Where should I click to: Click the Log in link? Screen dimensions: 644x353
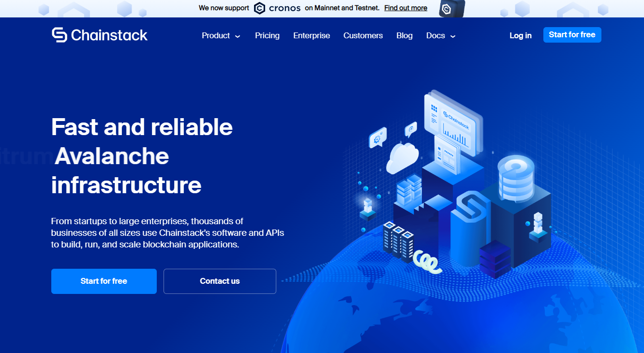(x=521, y=35)
